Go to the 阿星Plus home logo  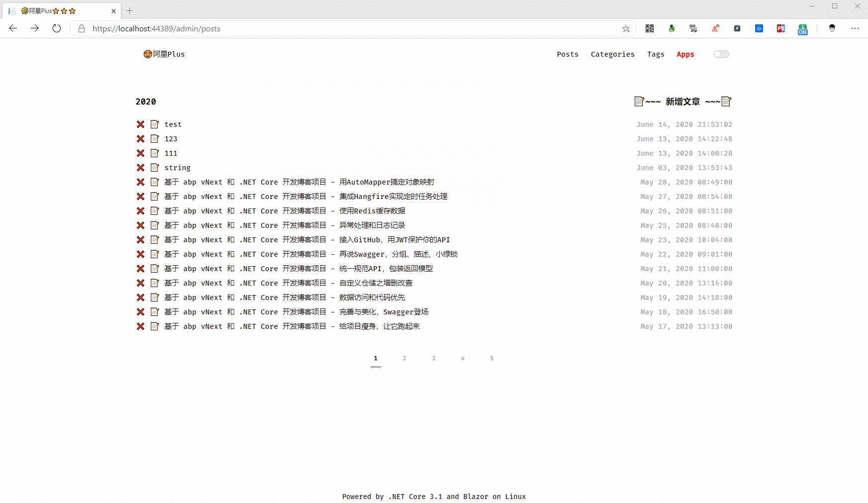(x=164, y=54)
